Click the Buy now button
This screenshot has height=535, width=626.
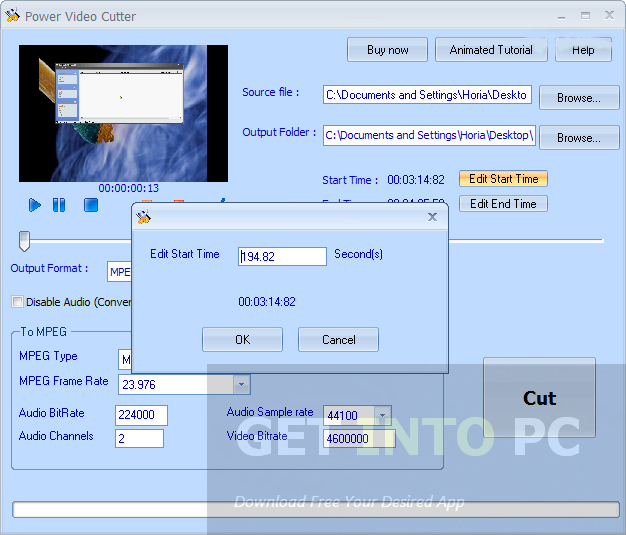[x=387, y=50]
